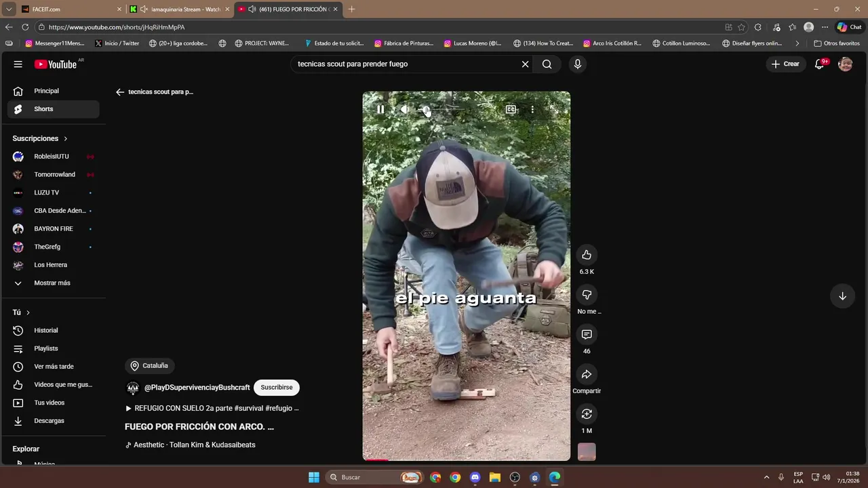
Task: Open the related video REFUGIO CON SUELO
Action: click(212, 409)
